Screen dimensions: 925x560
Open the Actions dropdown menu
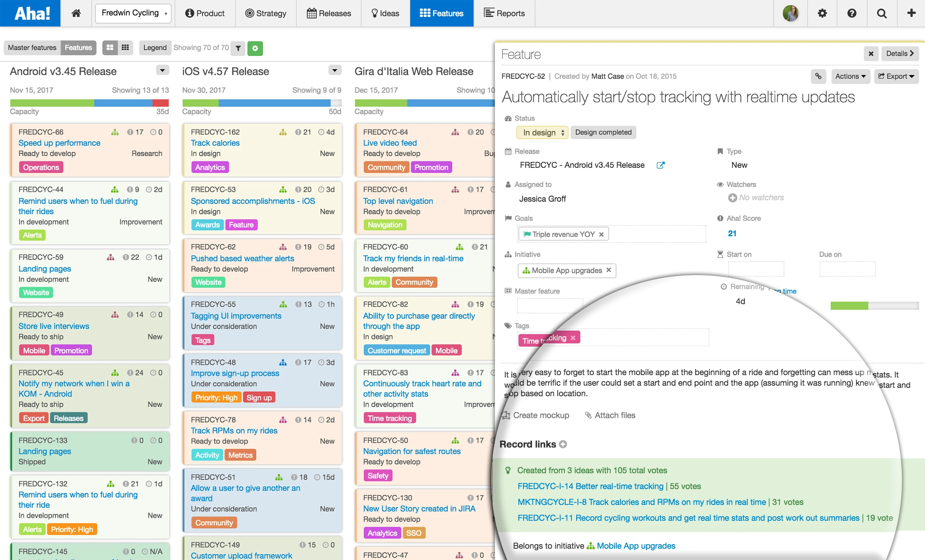pyautogui.click(x=850, y=76)
